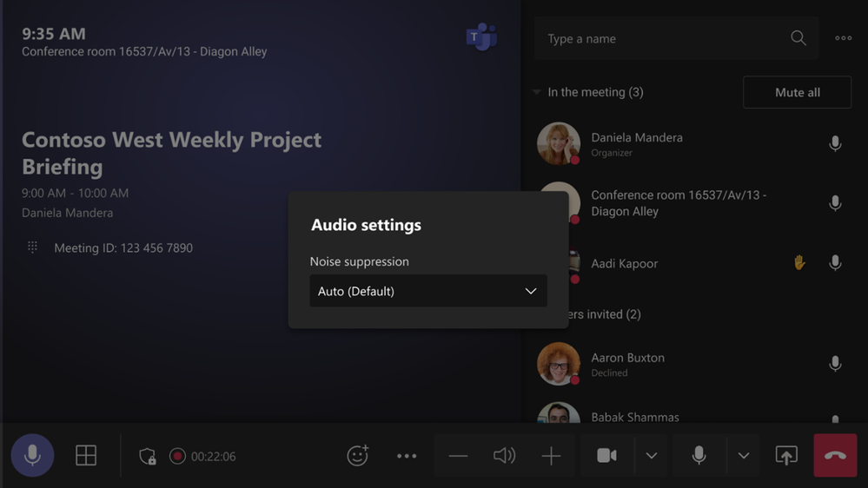Toggle the toolbar microphone next to the camera
This screenshot has width=868, height=488.
tap(699, 455)
